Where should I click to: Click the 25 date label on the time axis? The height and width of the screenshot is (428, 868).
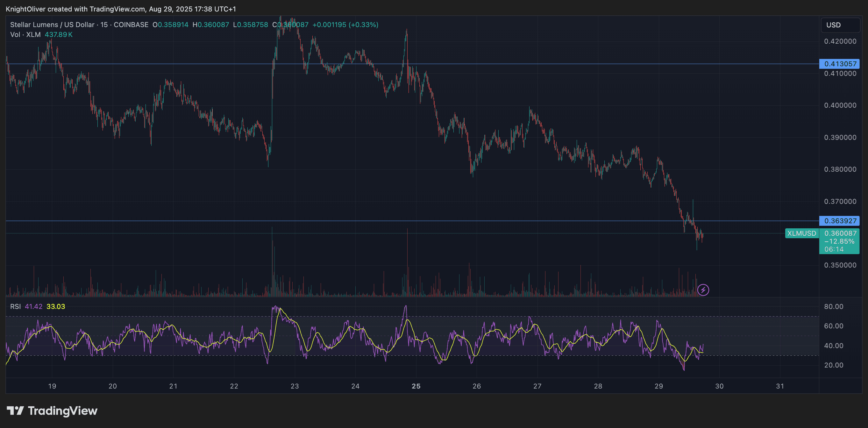coord(416,387)
